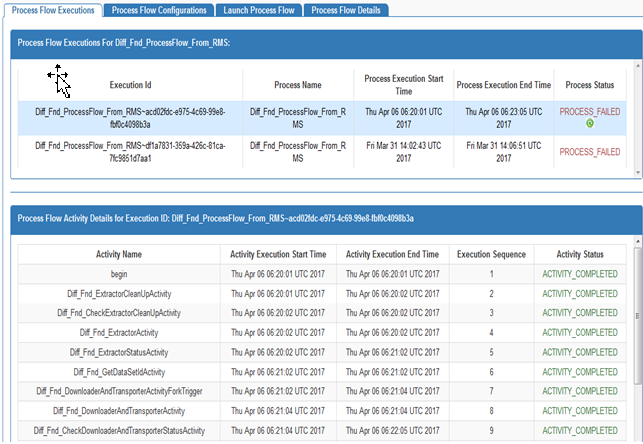Screen dimensions: 643x444
Task: Click scroll-up arrow of executions table scrollbar
Action: click(638, 65)
